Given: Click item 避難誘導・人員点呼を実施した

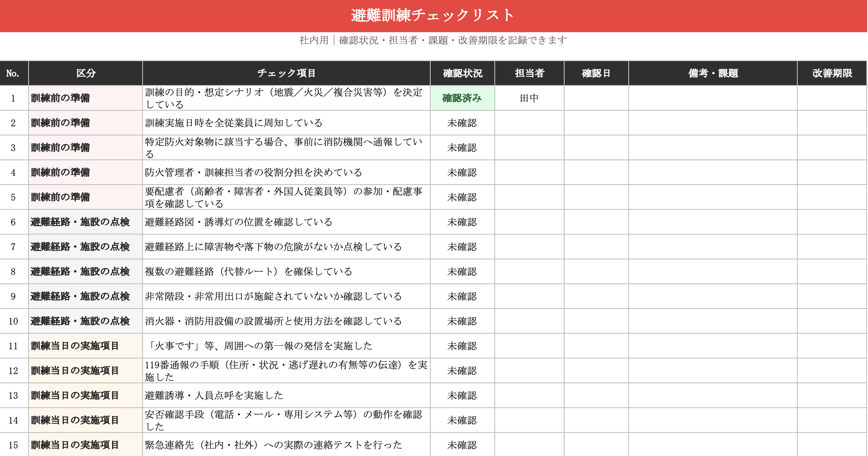Looking at the screenshot, I should pos(286,395).
